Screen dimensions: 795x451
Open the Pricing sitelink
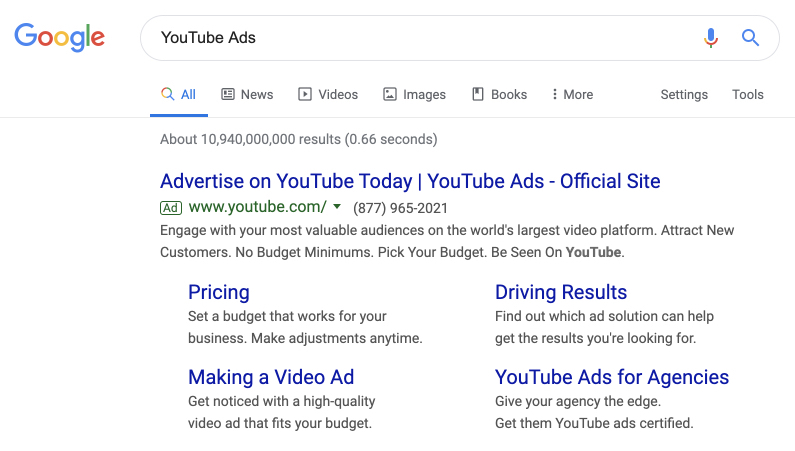[x=219, y=292]
